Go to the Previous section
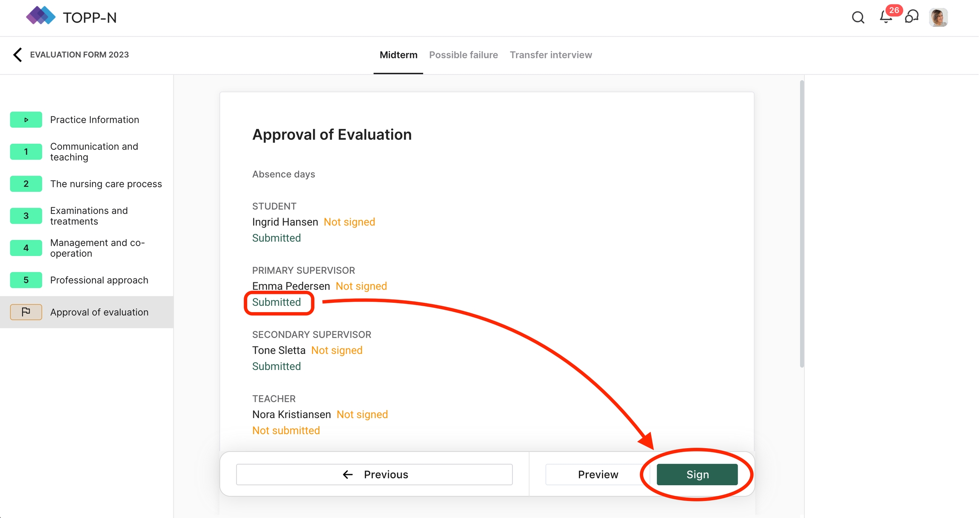 pos(374,475)
